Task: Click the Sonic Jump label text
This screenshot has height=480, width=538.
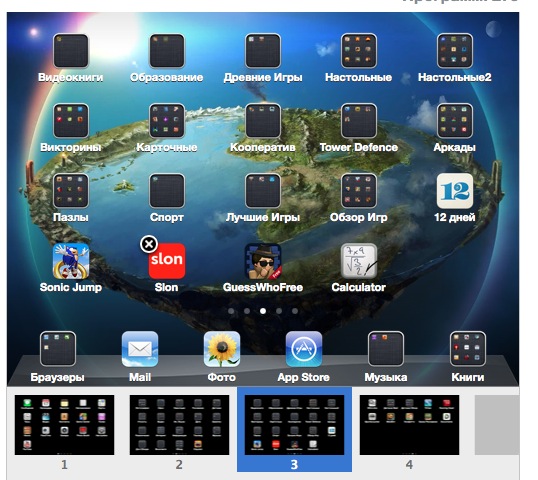Action: tap(71, 287)
